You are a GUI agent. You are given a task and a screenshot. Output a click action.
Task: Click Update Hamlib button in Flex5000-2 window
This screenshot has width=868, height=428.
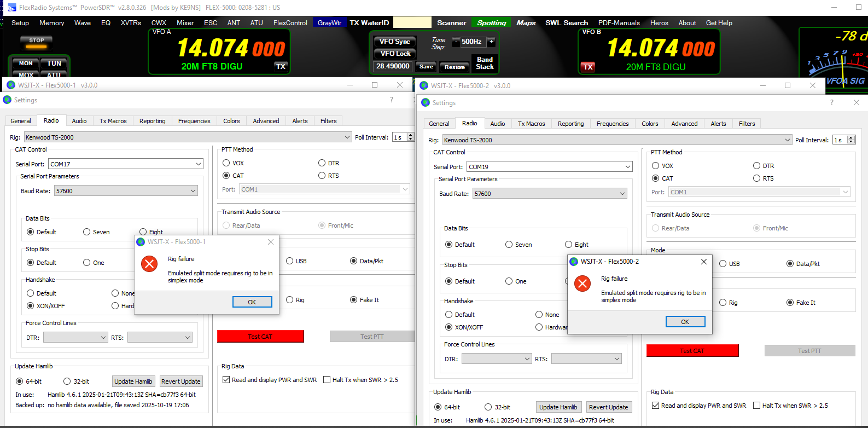pyautogui.click(x=558, y=407)
